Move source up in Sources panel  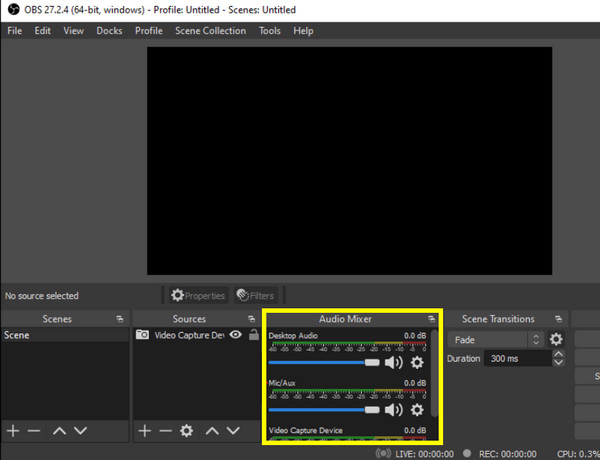click(x=212, y=431)
